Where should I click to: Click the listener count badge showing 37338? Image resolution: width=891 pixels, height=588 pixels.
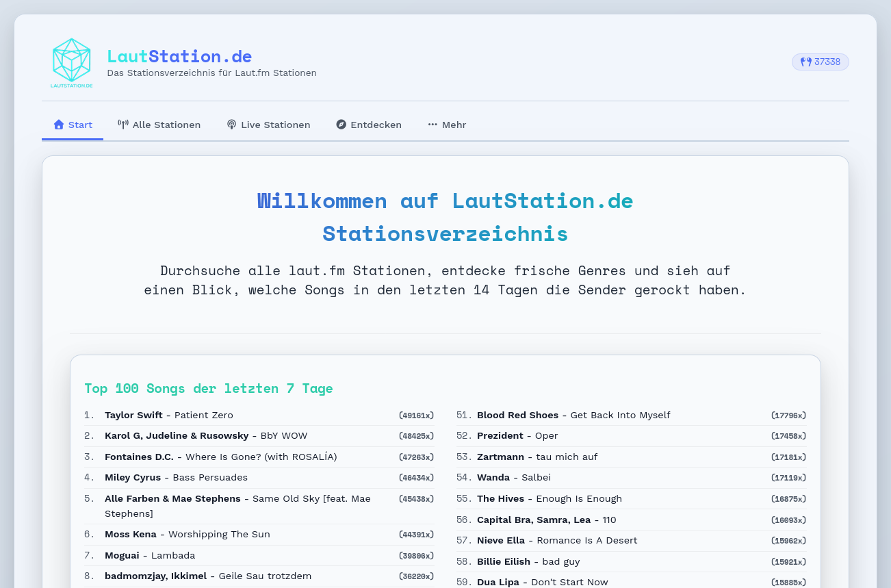click(x=821, y=62)
